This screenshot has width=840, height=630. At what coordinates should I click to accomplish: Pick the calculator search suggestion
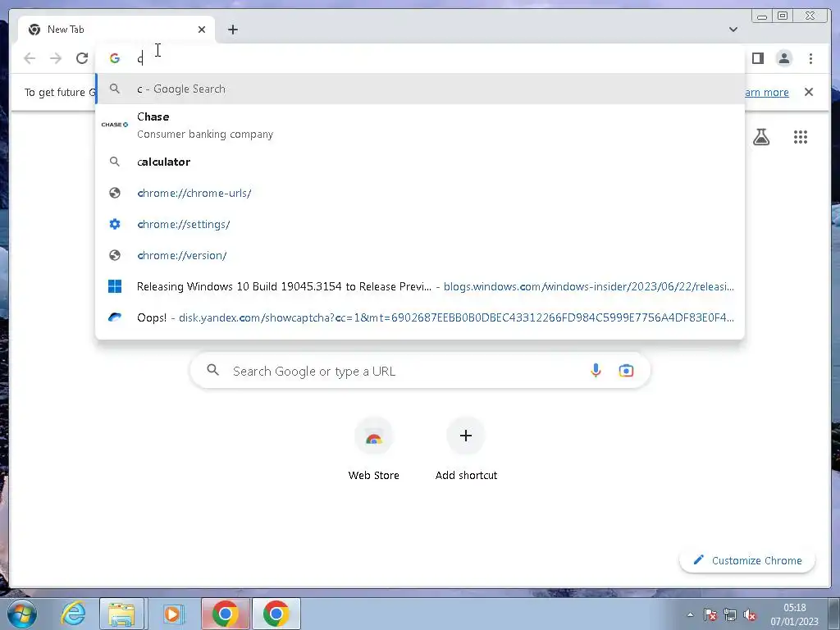[x=420, y=162]
